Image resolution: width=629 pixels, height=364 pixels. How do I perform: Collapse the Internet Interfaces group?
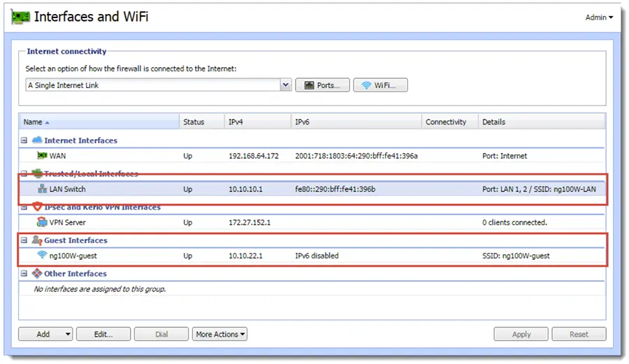click(24, 140)
